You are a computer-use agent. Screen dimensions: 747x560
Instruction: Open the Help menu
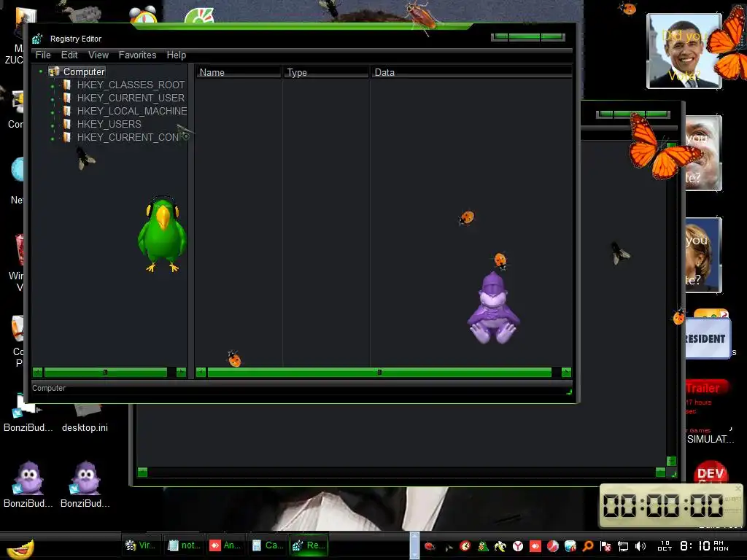tap(177, 55)
